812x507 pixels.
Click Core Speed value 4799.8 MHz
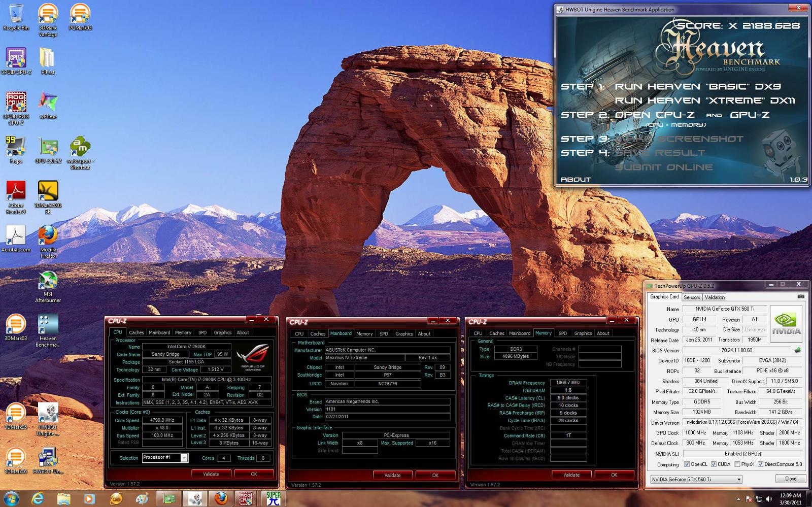[x=162, y=420]
